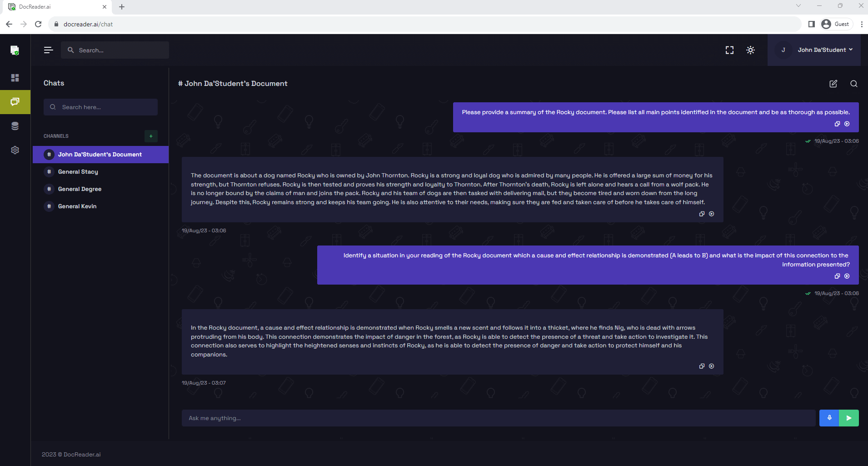Screen dimensions: 868x466
Task: Toggle the sidebar with the hamburger menu icon
Action: click(48, 50)
